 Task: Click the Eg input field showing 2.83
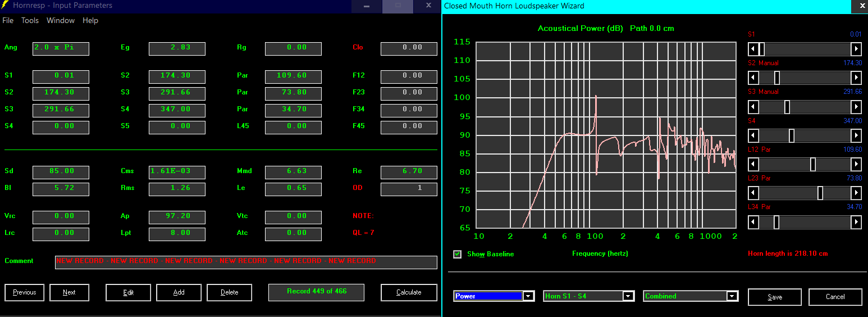(177, 48)
